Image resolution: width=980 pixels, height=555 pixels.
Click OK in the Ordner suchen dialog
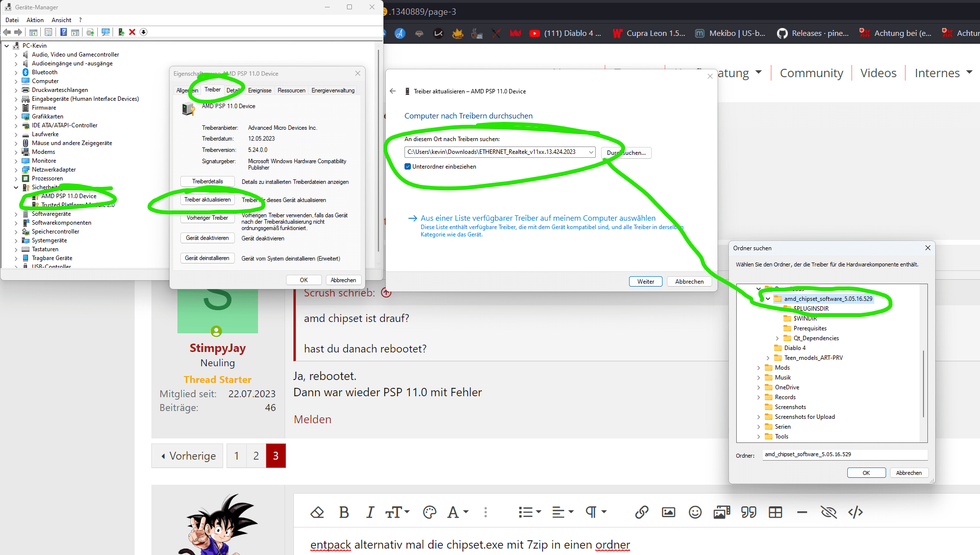tap(866, 473)
